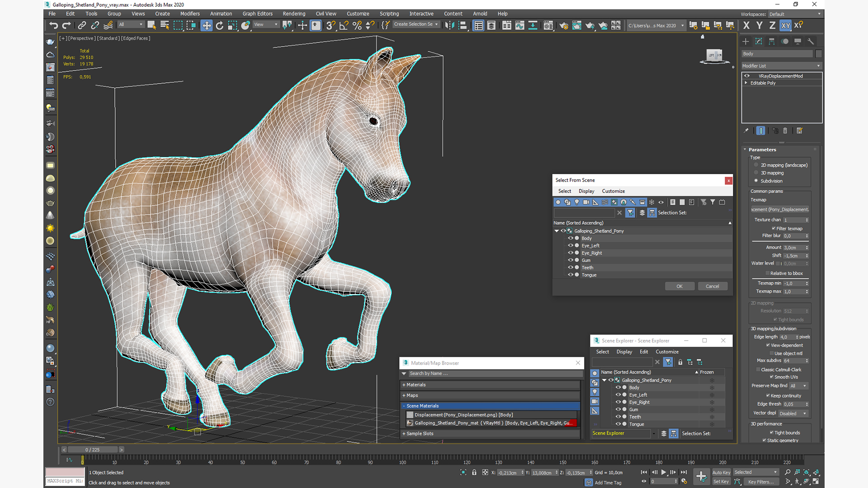Click the Key Filters button
868x488 pixels.
click(760, 482)
